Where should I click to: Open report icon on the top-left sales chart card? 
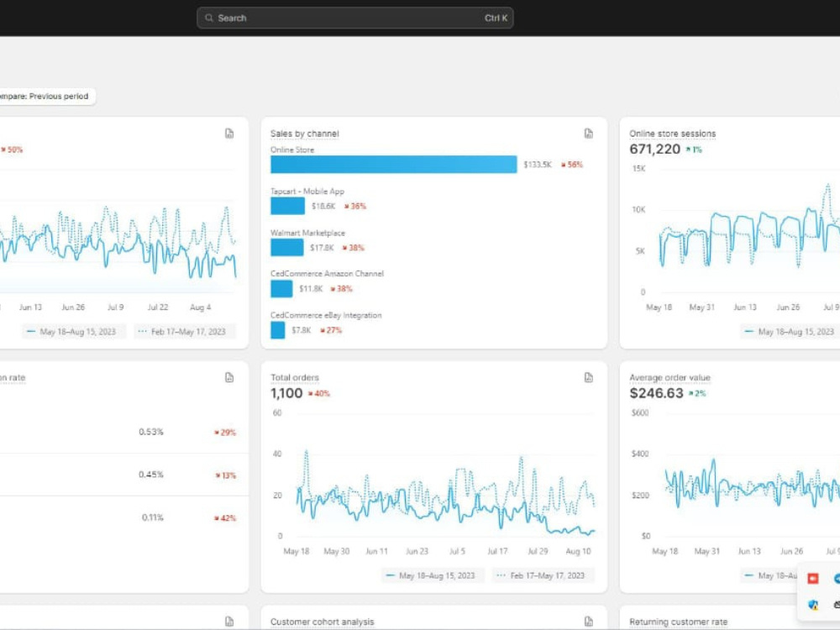pyautogui.click(x=229, y=134)
